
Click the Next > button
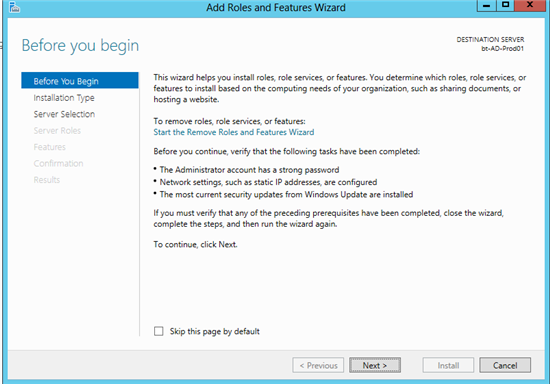(x=375, y=365)
